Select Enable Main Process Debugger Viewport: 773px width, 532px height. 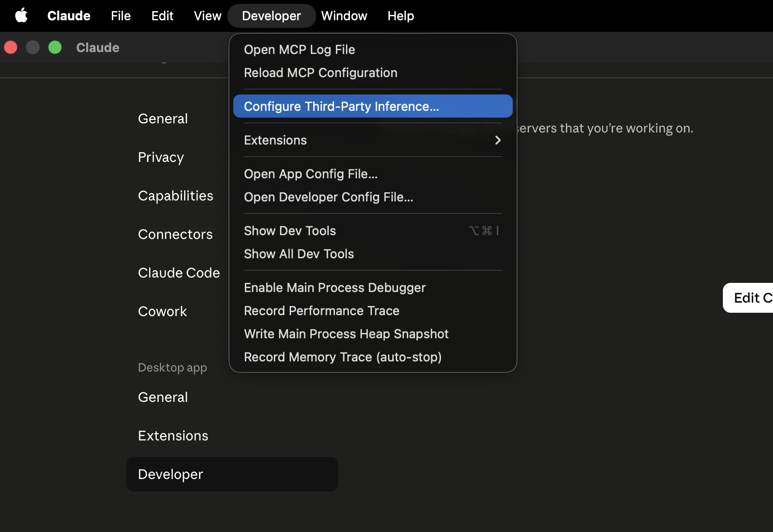373,288
